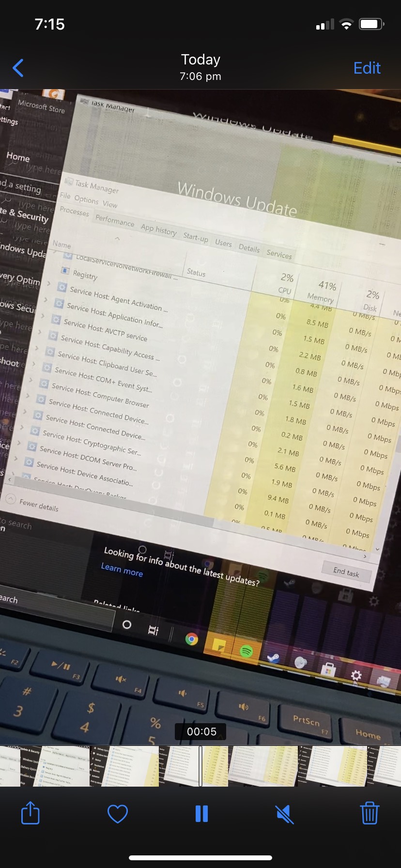Go back using the blue back chevron
The width and height of the screenshot is (401, 868).
(x=18, y=68)
